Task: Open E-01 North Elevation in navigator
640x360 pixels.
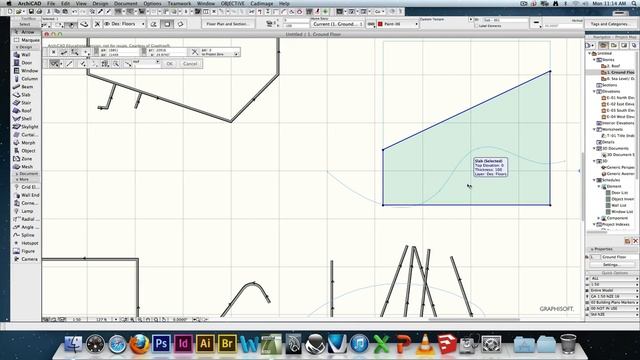Action: [618, 98]
